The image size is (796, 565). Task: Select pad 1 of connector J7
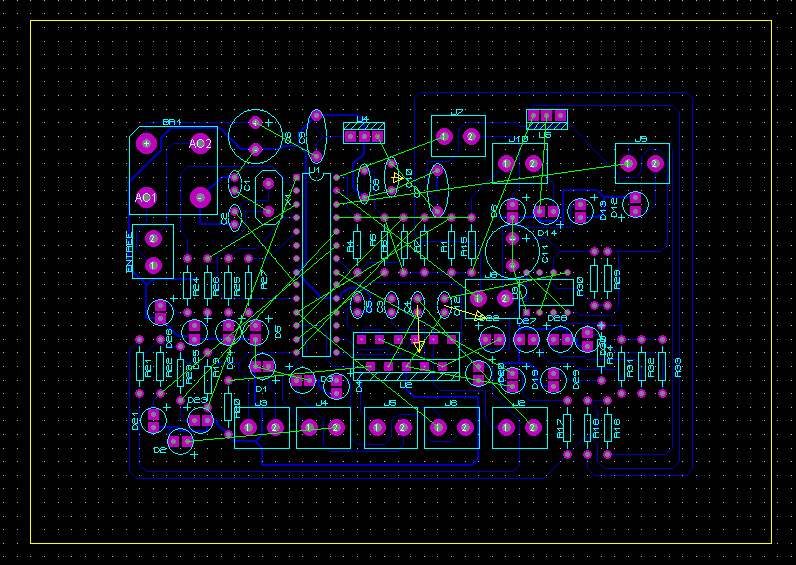pos(444,136)
